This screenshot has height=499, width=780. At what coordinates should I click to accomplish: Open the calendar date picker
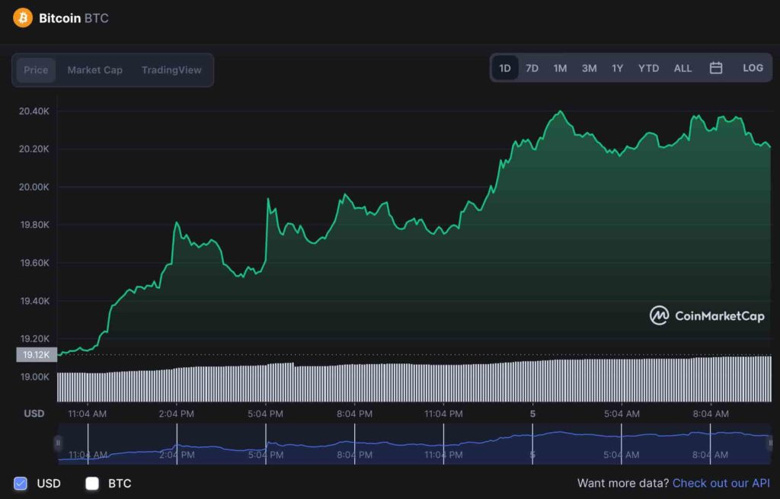716,68
